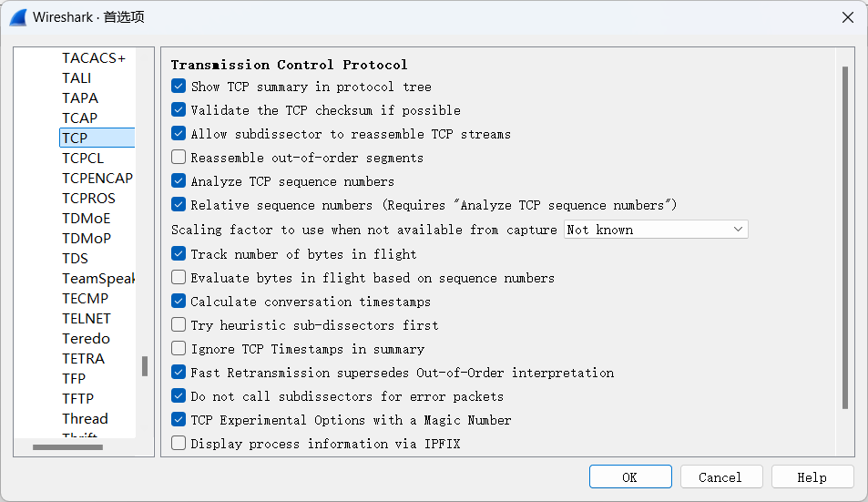Tick Display process information via IPFIX

179,444
